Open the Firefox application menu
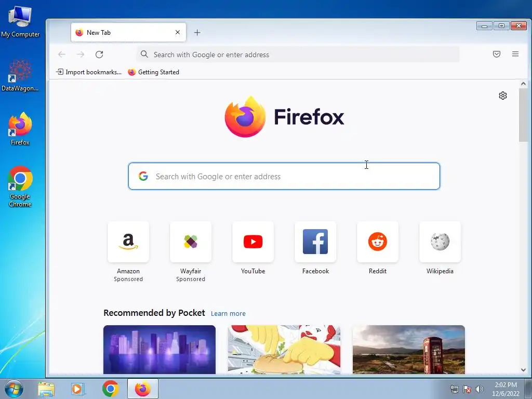Viewport: 532px width, 399px height. (x=515, y=54)
